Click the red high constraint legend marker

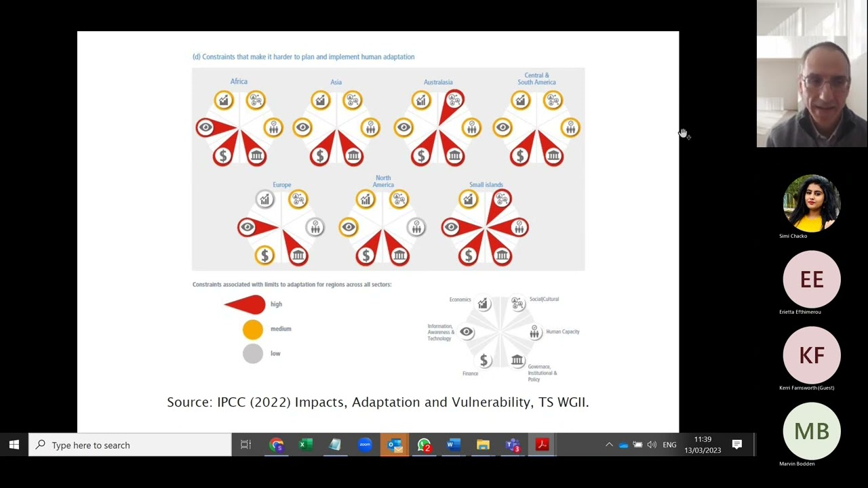[245, 304]
